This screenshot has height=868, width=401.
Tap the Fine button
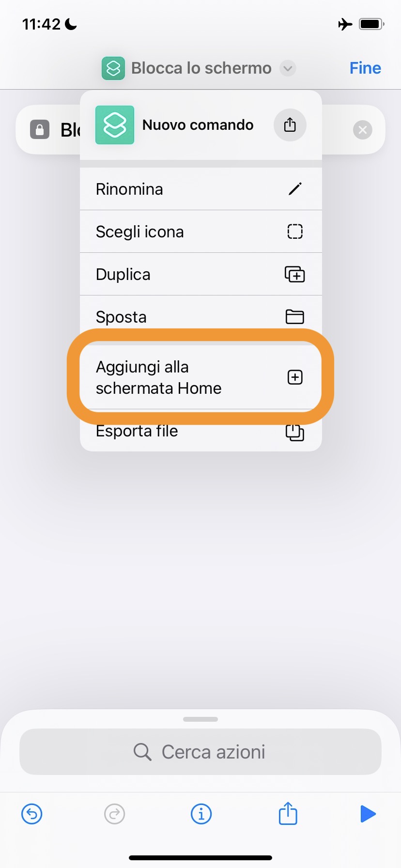coord(365,68)
